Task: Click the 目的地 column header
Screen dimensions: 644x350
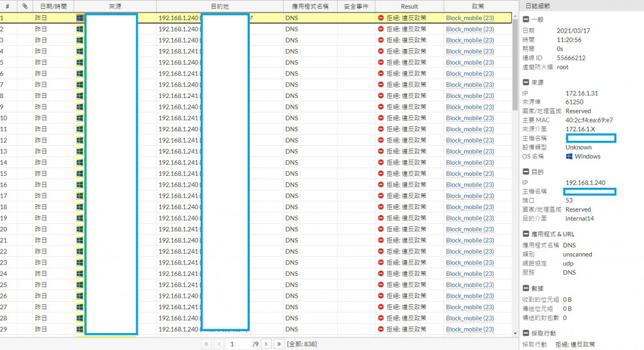Action: click(219, 6)
